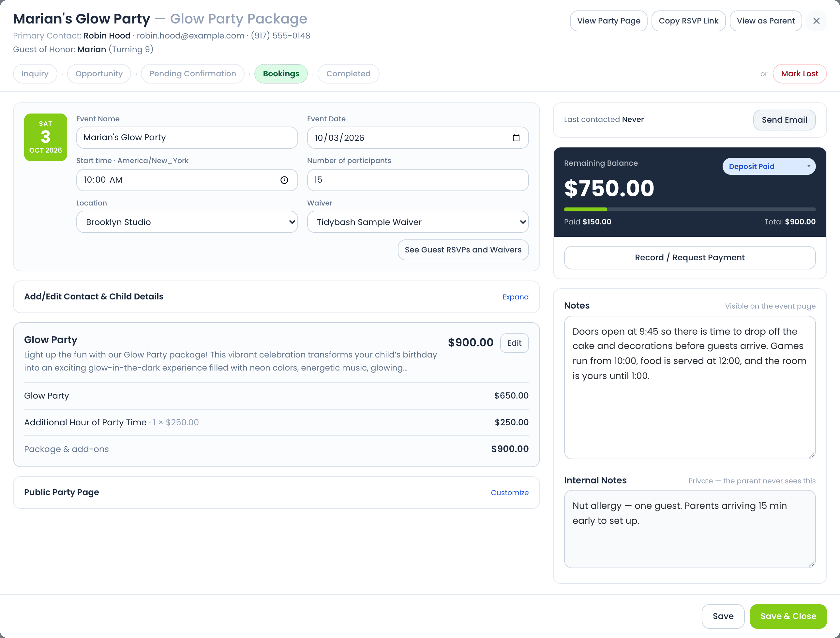
Task: Click into the Internal Notes textarea
Action: pos(690,529)
